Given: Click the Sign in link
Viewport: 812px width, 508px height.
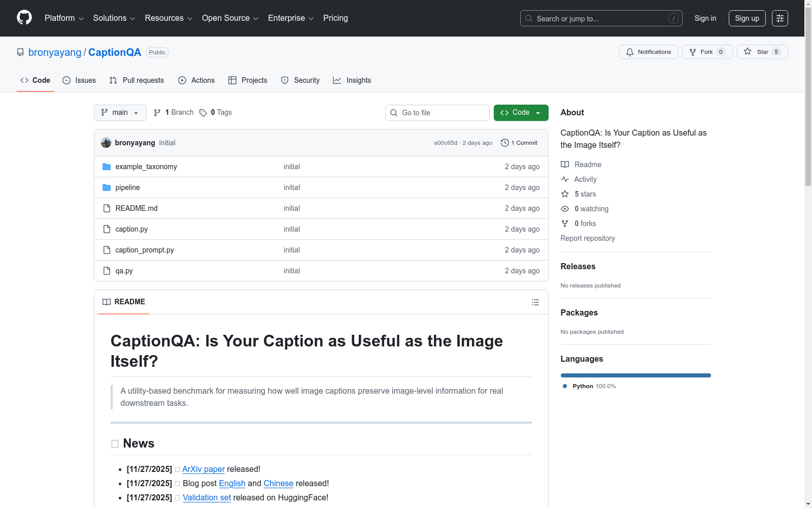Looking at the screenshot, I should (705, 18).
